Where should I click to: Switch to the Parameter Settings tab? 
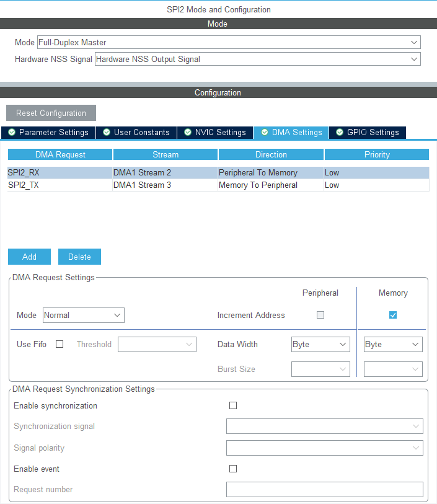pos(48,133)
